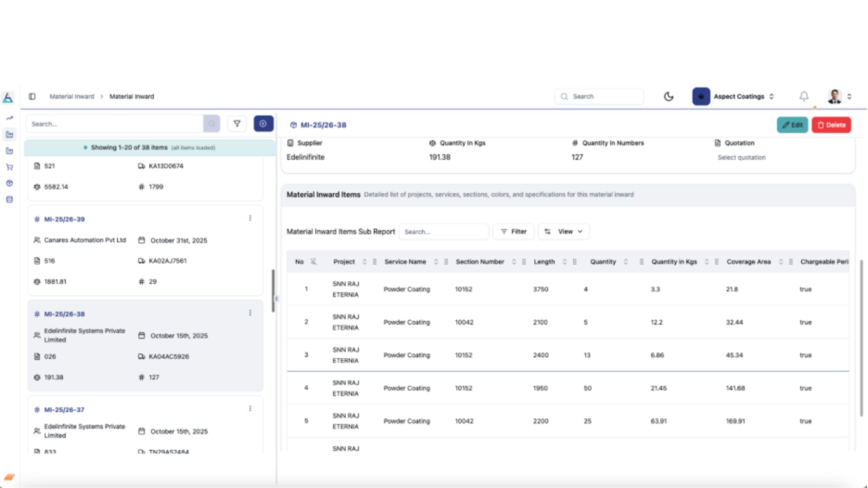Open the analytics trend sidebar icon
The height and width of the screenshot is (488, 868).
click(9, 118)
